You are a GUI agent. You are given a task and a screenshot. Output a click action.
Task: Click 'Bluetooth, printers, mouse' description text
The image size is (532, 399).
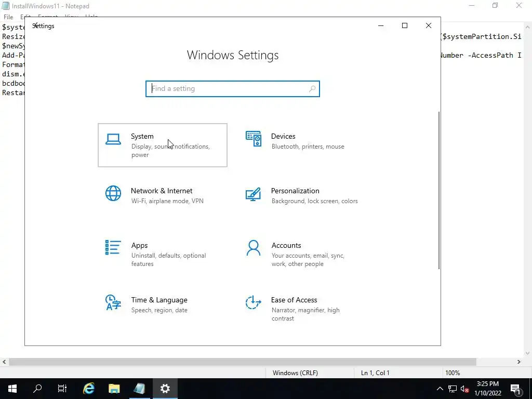click(x=308, y=147)
